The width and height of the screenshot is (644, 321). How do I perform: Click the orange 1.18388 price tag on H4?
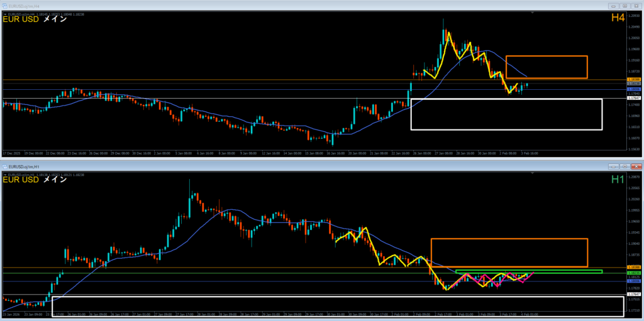[x=633, y=79]
